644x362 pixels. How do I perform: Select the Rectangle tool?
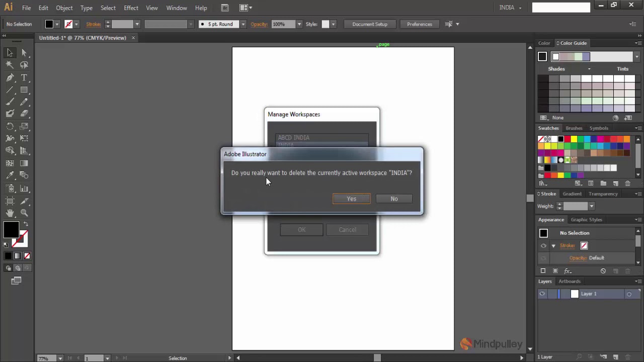pyautogui.click(x=24, y=89)
